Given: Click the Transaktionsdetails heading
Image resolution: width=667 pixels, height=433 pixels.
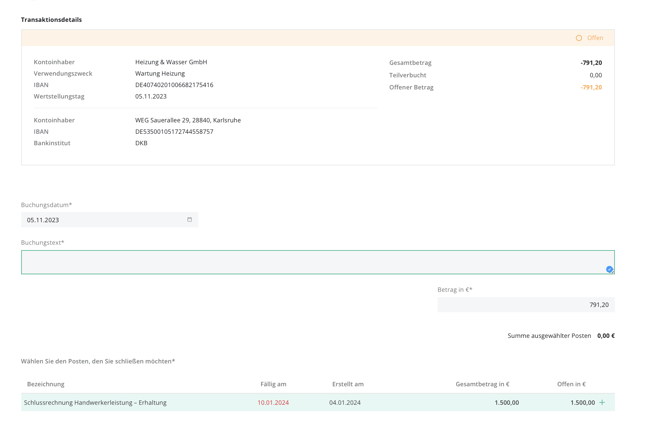Looking at the screenshot, I should (51, 20).
